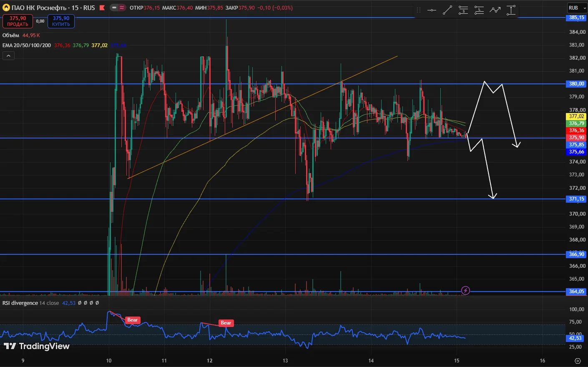Click the red flag next to symbol
The height and width of the screenshot is (367, 588).
coord(102,8)
